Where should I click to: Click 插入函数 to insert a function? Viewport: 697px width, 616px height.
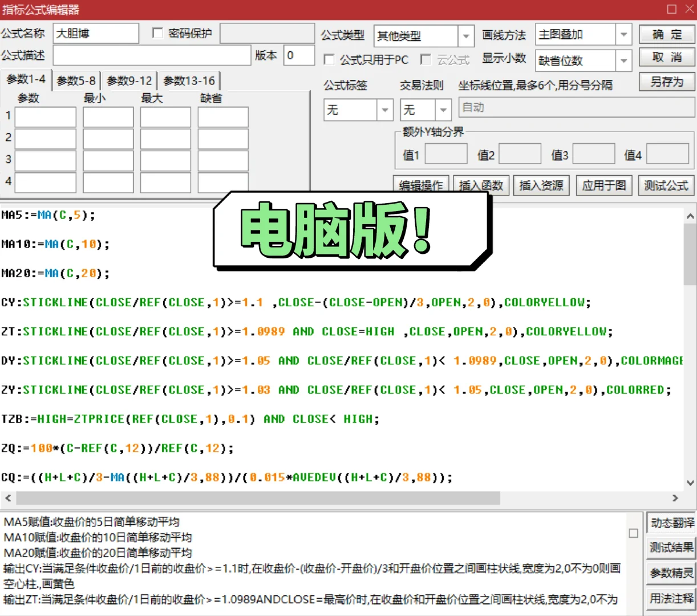pyautogui.click(x=481, y=185)
